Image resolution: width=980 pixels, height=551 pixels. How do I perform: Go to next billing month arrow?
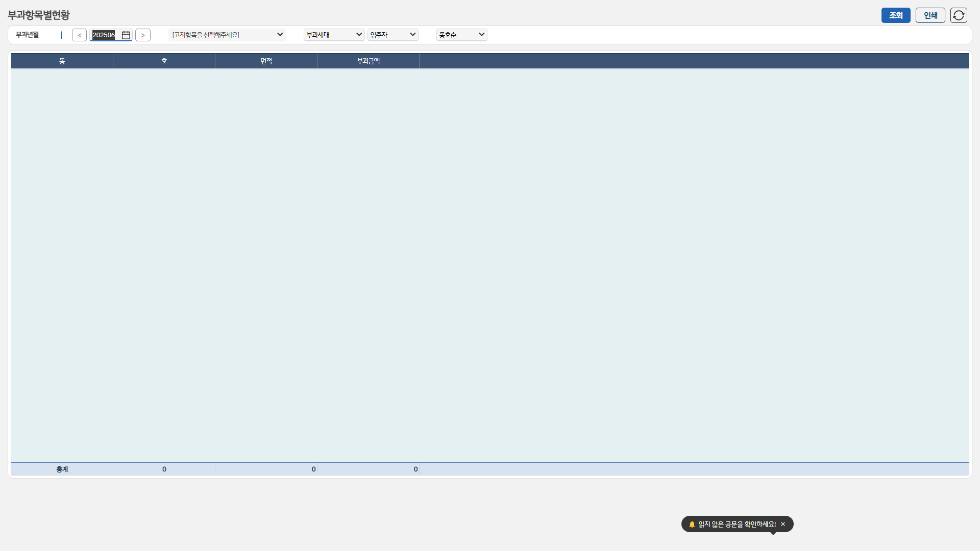pyautogui.click(x=143, y=35)
